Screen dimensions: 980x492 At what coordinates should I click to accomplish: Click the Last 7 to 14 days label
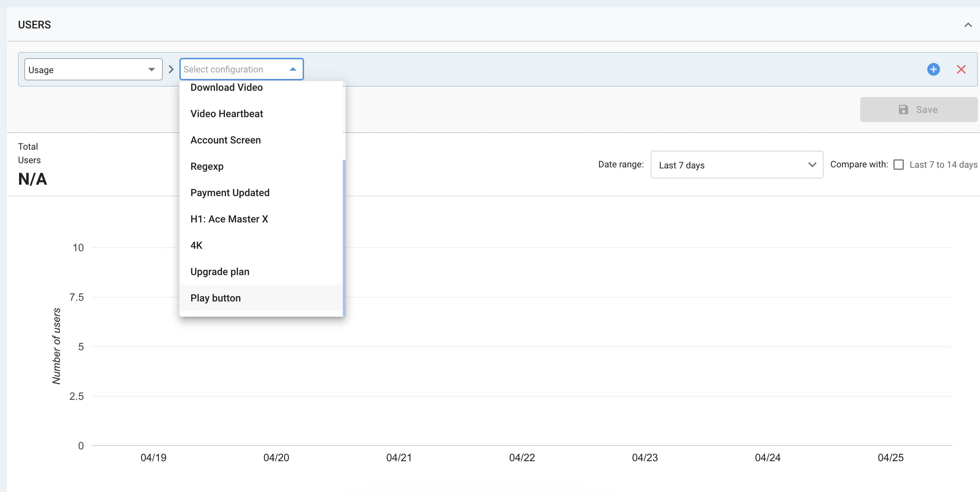click(943, 165)
